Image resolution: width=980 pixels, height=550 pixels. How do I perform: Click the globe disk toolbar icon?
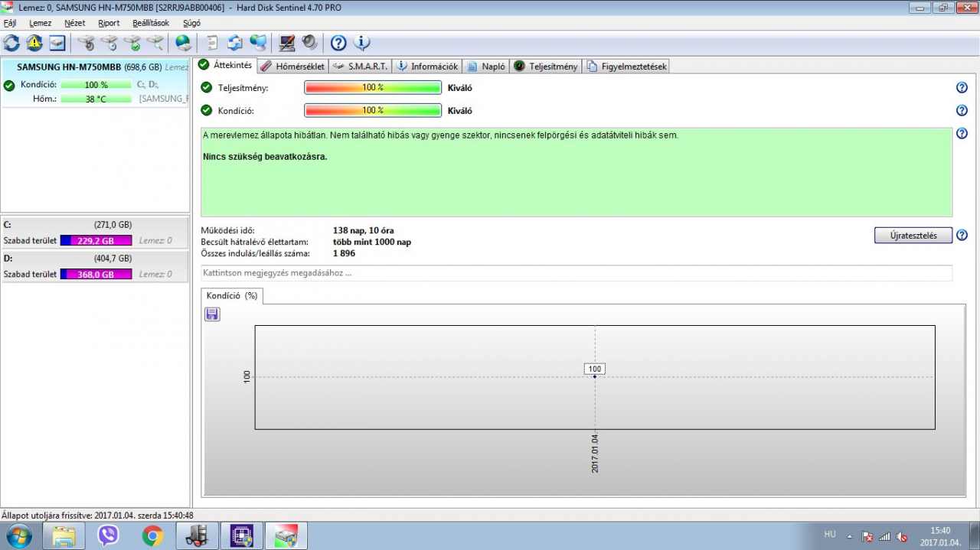click(184, 43)
